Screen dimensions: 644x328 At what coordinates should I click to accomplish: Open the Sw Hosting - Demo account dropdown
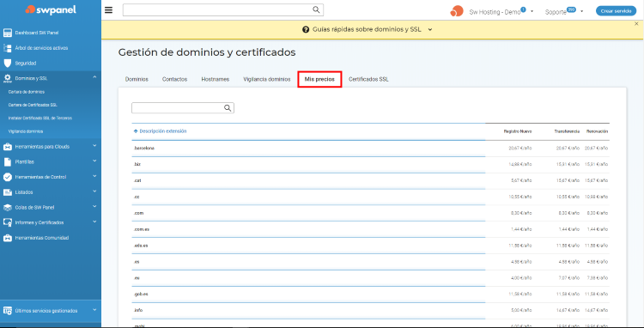[x=532, y=11]
